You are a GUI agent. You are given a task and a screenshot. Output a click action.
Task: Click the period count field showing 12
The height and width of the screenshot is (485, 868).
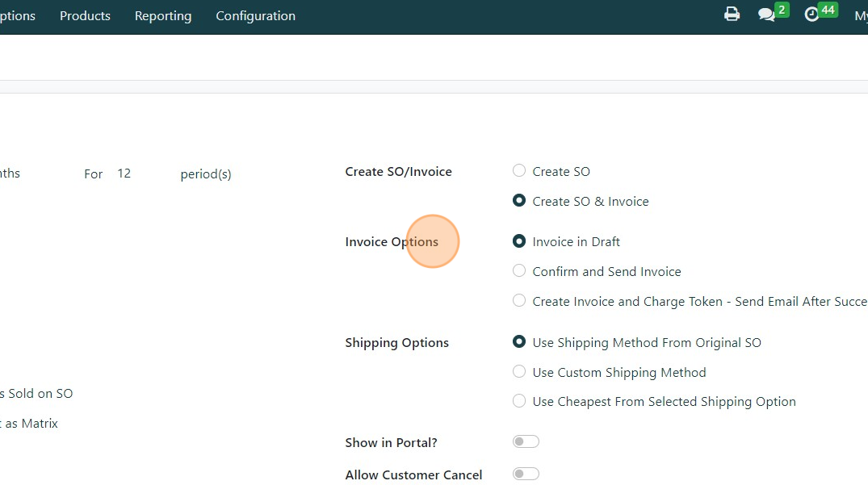[x=124, y=174]
